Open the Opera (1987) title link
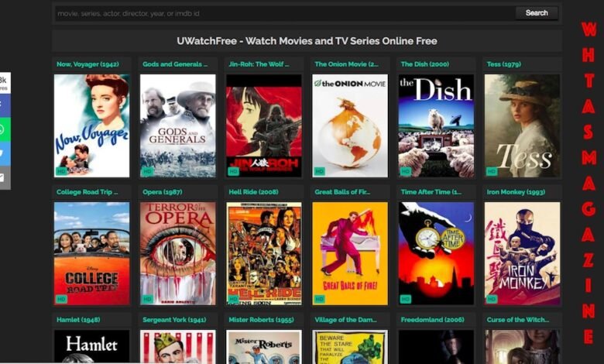Image resolution: width=604 pixels, height=364 pixels. pos(163,192)
